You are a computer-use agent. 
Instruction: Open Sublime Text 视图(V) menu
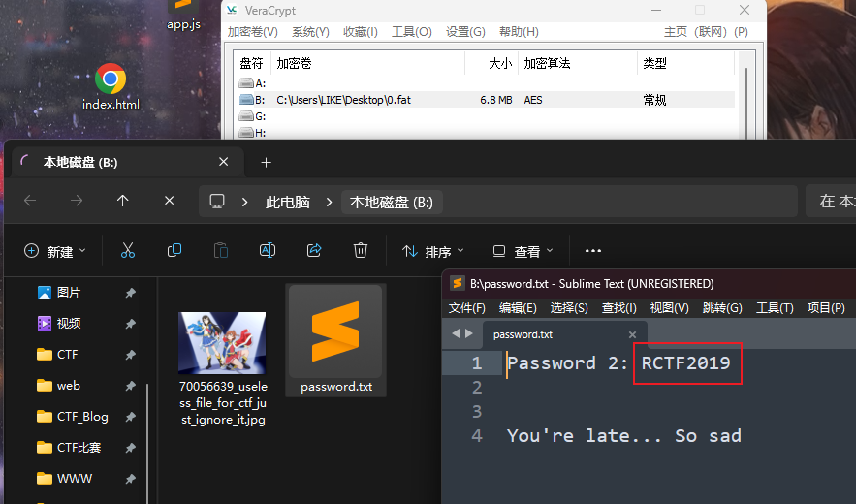point(669,308)
